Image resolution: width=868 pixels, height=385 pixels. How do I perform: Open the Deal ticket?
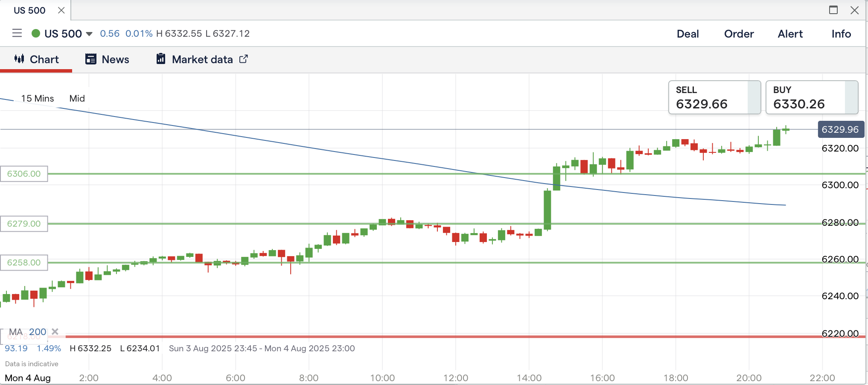[687, 34]
